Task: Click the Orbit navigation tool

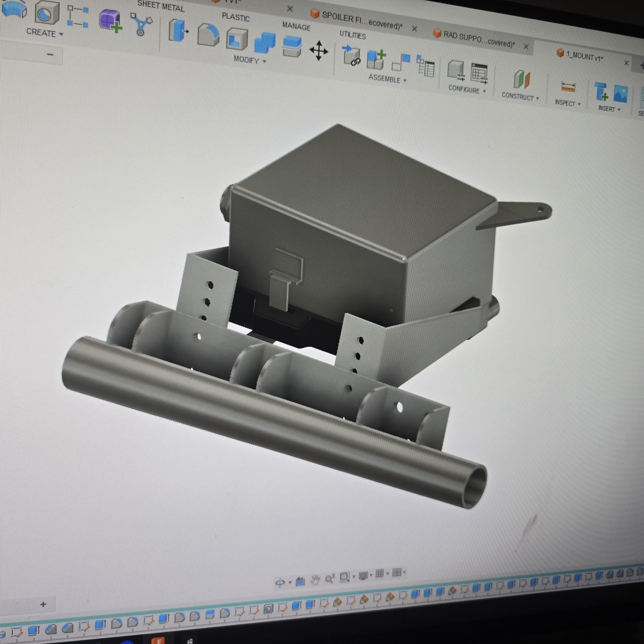Action: (280, 582)
